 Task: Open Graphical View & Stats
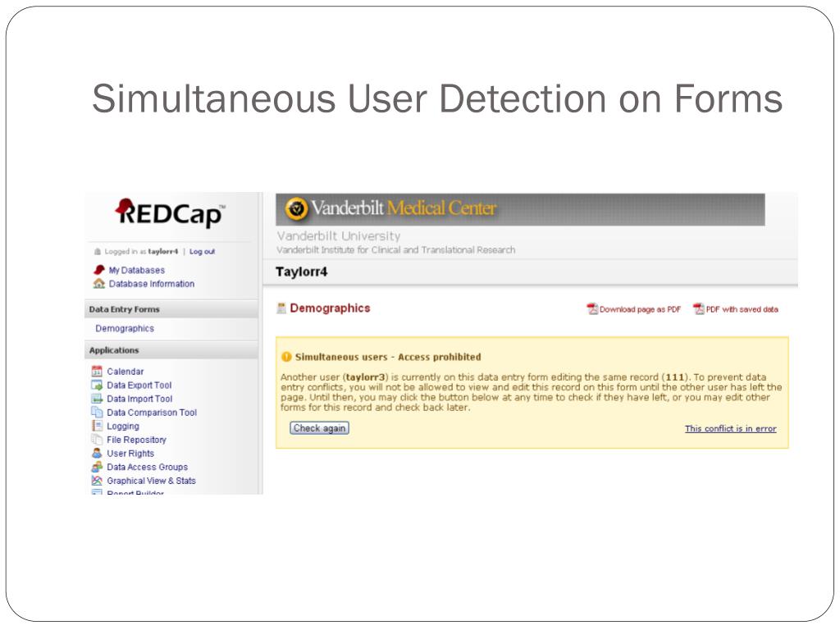click(x=151, y=481)
